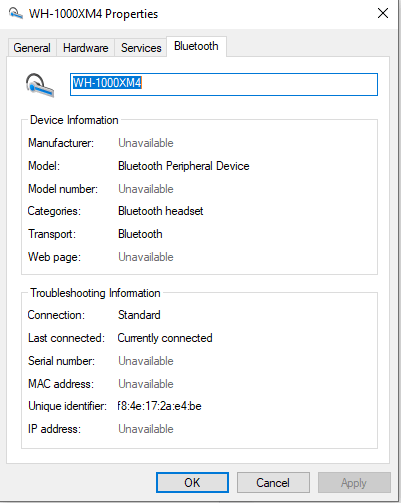
Task: Click the MAC address Unavailable value
Action: tap(146, 384)
